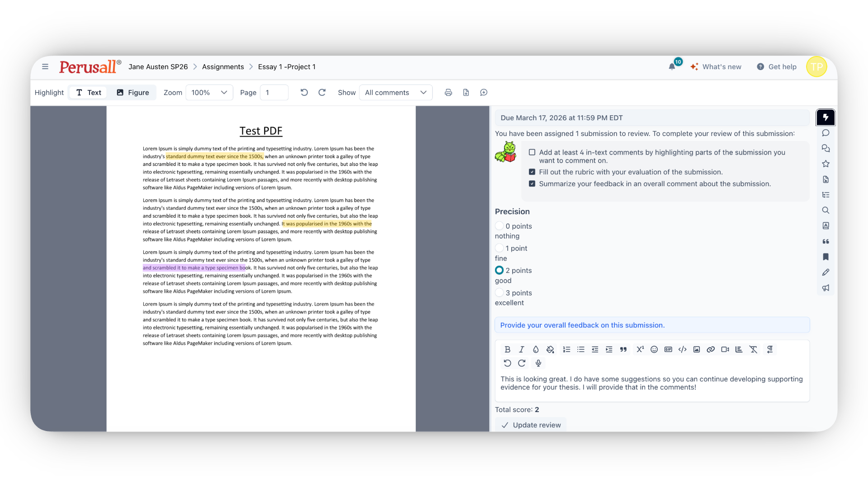The height and width of the screenshot is (488, 868).
Task: Click the Perusall logo
Action: tap(90, 67)
